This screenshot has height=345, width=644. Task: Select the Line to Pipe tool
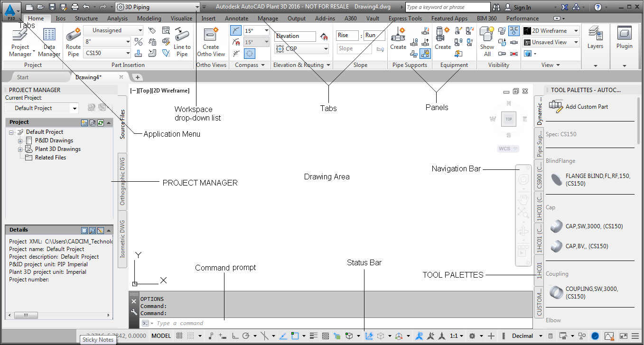[182, 42]
